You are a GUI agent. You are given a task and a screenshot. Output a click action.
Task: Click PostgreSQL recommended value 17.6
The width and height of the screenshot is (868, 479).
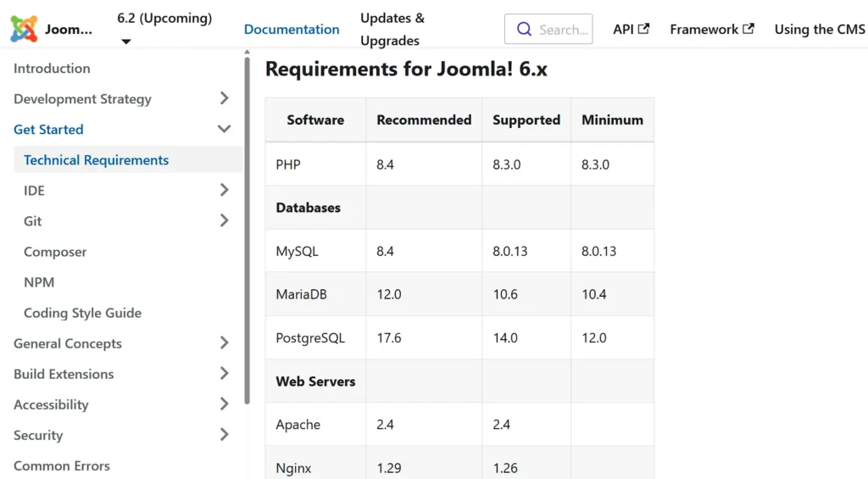coord(389,337)
